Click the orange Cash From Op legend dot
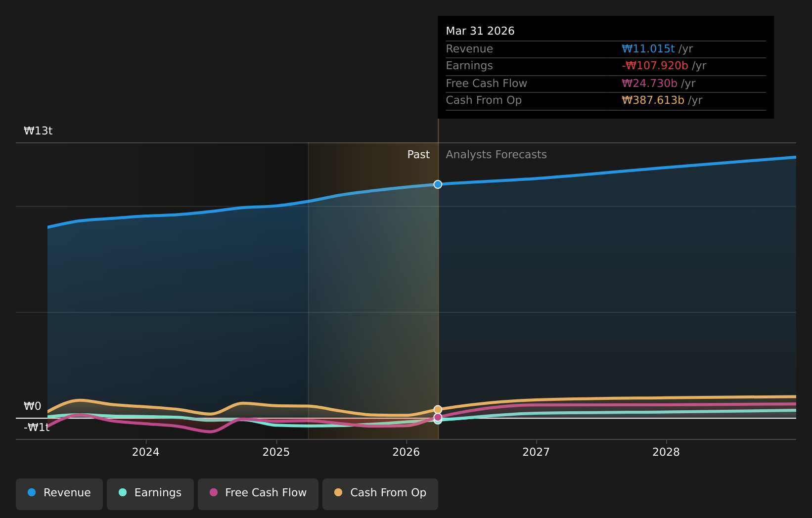Screen dimensions: 812x518 [x=338, y=492]
